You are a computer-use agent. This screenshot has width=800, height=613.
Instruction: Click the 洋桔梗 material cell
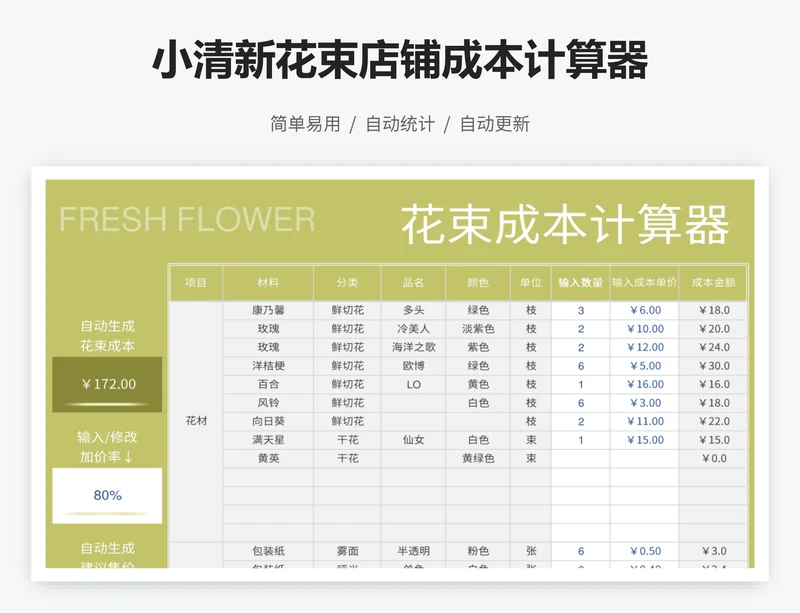[x=268, y=366]
